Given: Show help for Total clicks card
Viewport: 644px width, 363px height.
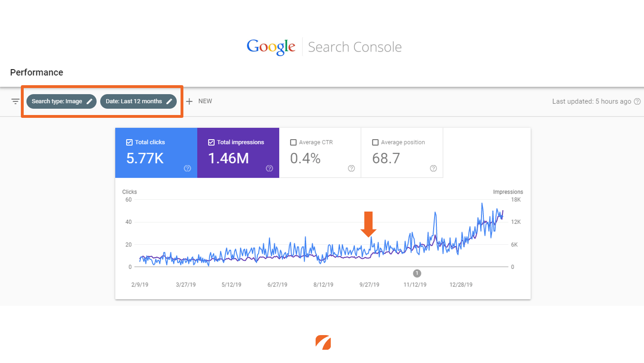Looking at the screenshot, I should [x=187, y=168].
